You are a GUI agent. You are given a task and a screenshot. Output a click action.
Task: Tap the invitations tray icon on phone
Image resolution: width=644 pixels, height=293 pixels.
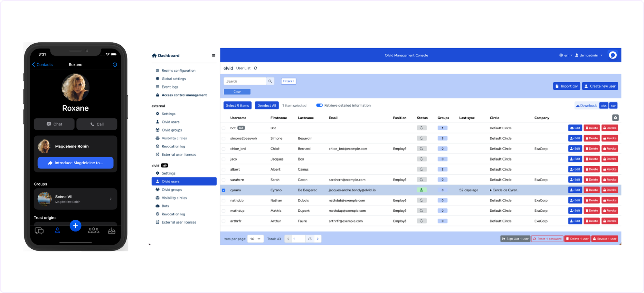pos(112,231)
